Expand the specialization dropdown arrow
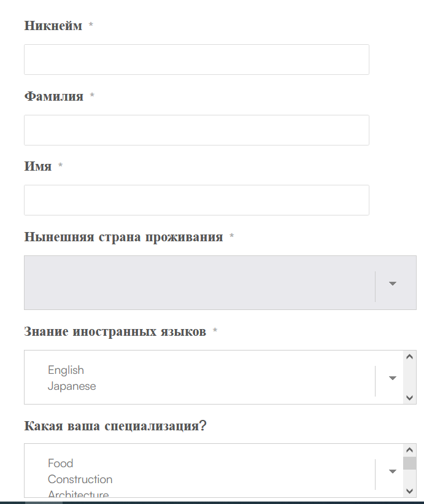Image resolution: width=424 pixels, height=504 pixels. (x=392, y=471)
